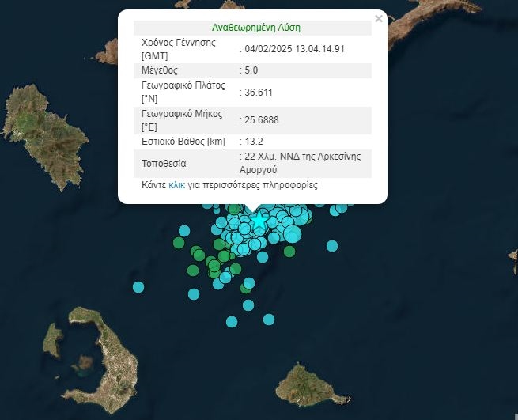Click the 'Εστιακό Βάθος [km]' label
The width and height of the screenshot is (518, 420).
click(x=183, y=142)
